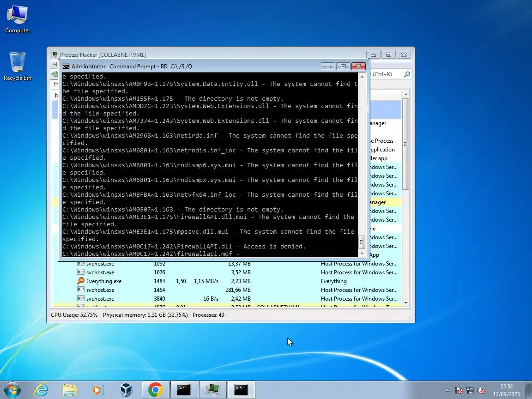Click the Process Hacker list scrollbar thumb
The image size is (532, 399).
tap(406, 144)
